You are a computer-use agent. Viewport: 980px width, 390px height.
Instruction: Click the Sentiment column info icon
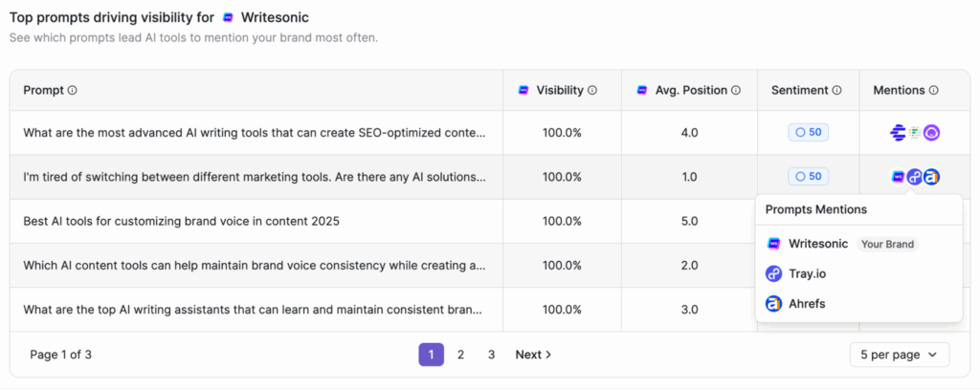coord(836,91)
